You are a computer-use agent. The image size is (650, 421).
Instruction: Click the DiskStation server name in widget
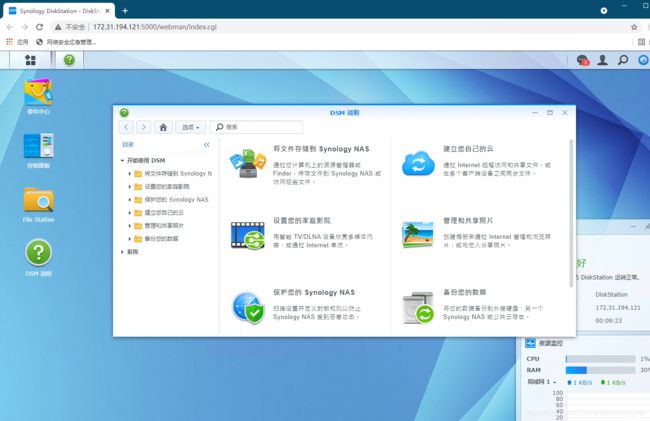pos(611,295)
